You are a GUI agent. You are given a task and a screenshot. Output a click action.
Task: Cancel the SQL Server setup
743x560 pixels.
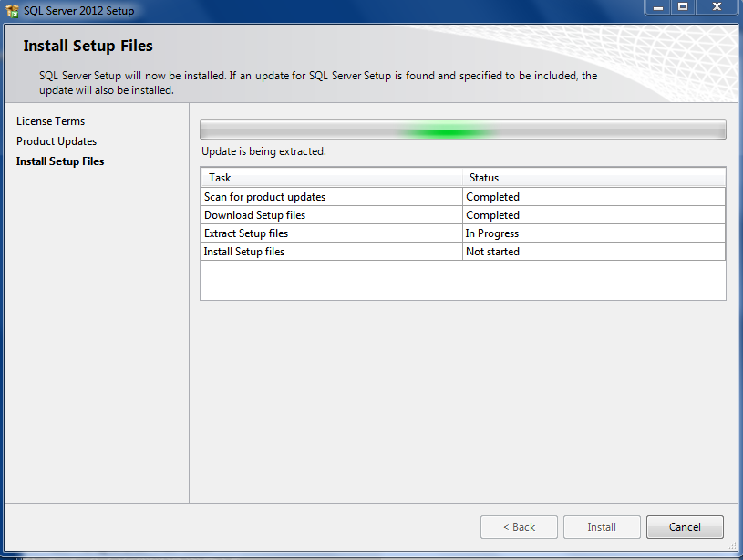point(685,527)
